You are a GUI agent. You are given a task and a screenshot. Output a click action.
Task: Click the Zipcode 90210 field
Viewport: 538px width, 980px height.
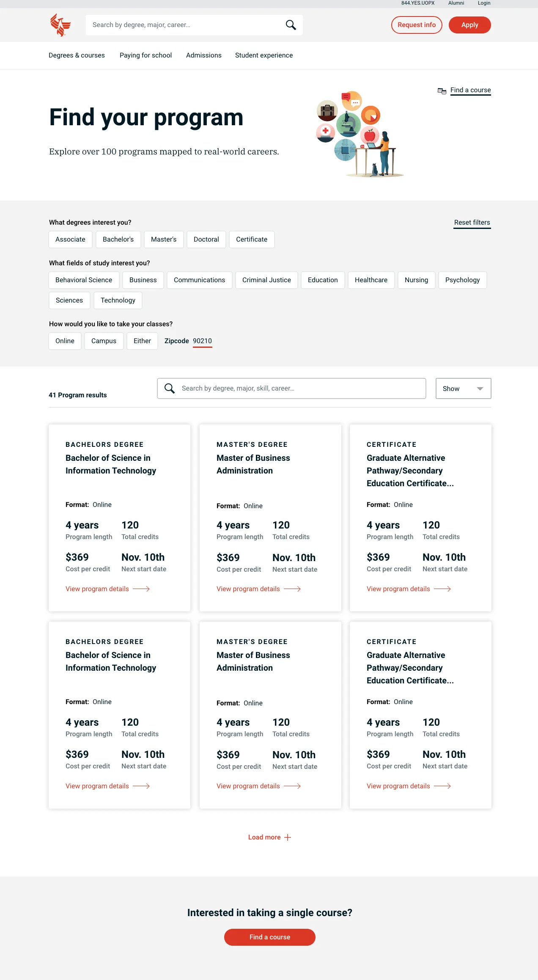[x=202, y=341]
